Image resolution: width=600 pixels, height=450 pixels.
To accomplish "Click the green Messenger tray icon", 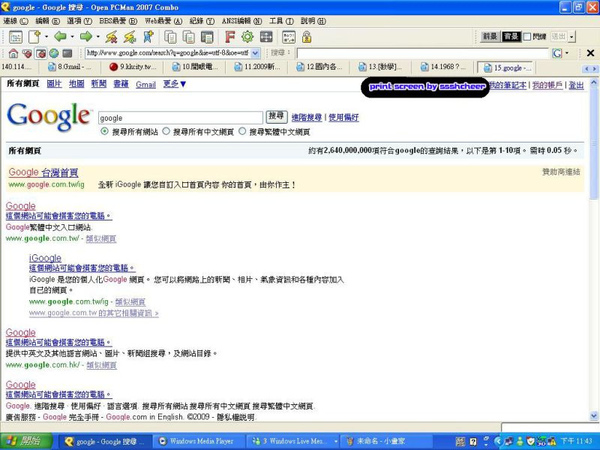I will point(520,441).
